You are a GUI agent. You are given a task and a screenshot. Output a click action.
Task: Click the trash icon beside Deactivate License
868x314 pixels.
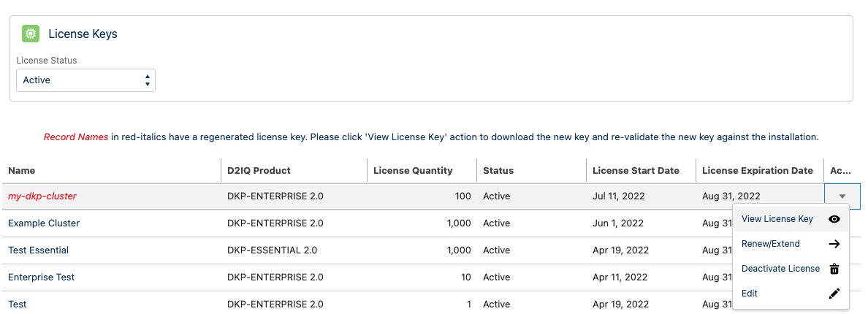click(x=834, y=269)
